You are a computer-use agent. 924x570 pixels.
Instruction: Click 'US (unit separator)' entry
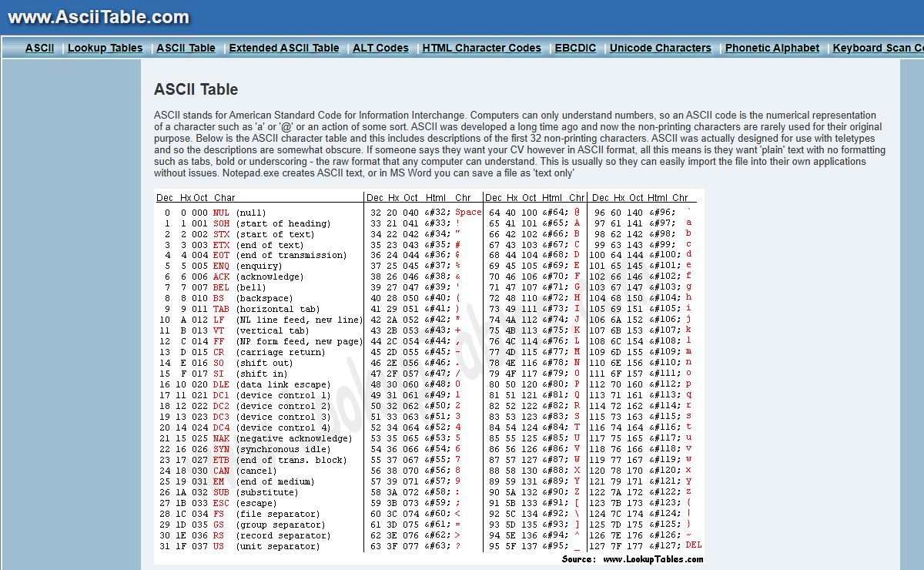(266, 546)
